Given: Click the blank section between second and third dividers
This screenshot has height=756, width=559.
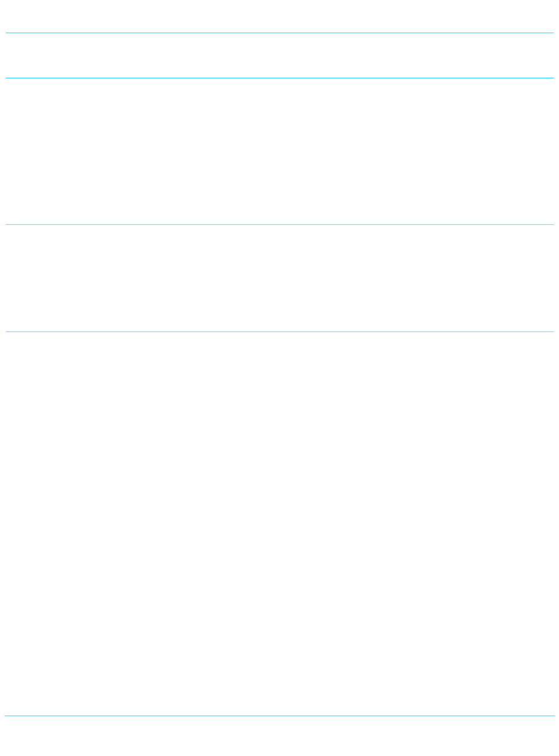Looking at the screenshot, I should (279, 151).
